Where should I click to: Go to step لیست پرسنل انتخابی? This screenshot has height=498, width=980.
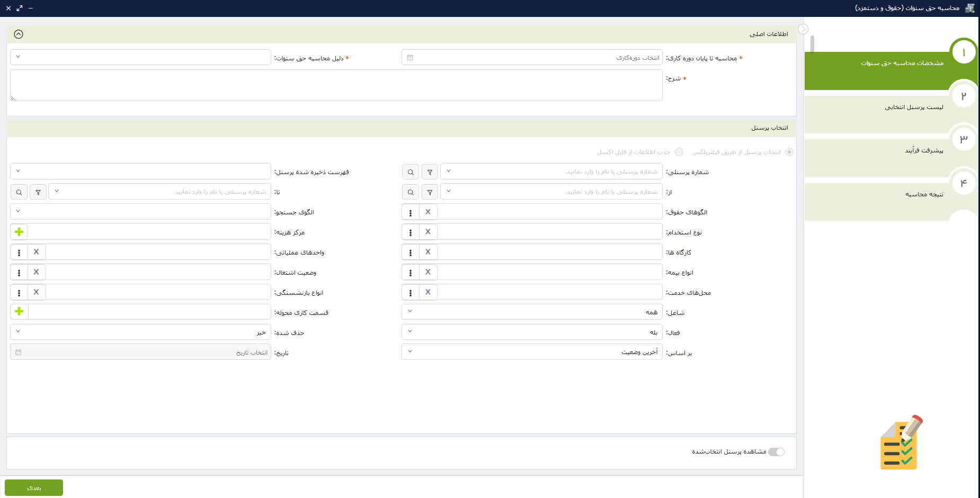coord(913,107)
